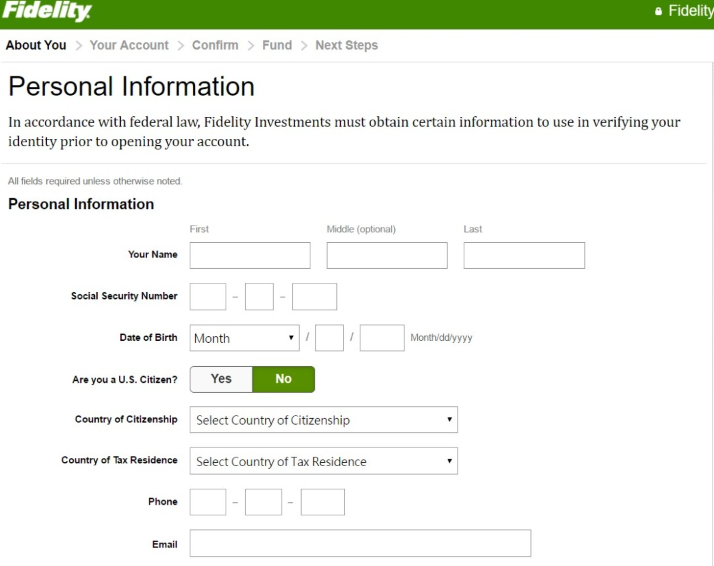714x566 pixels.
Task: Focus the last Social Security Number box
Action: point(314,297)
